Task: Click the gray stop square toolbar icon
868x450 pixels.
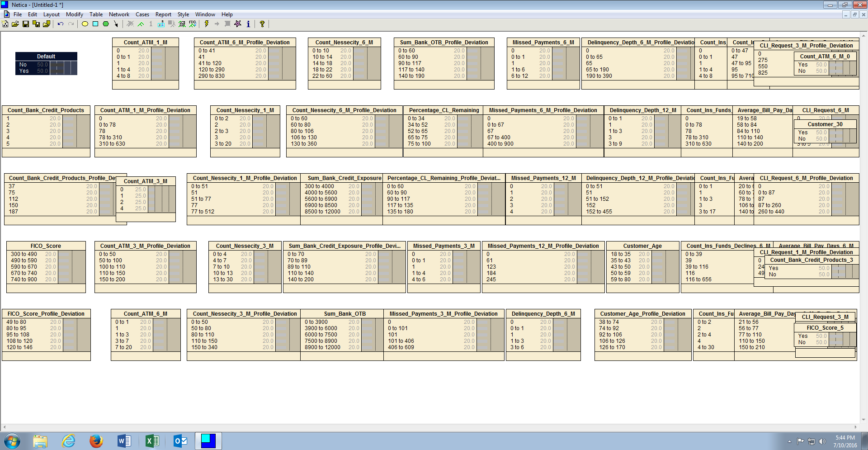Action: (x=227, y=24)
